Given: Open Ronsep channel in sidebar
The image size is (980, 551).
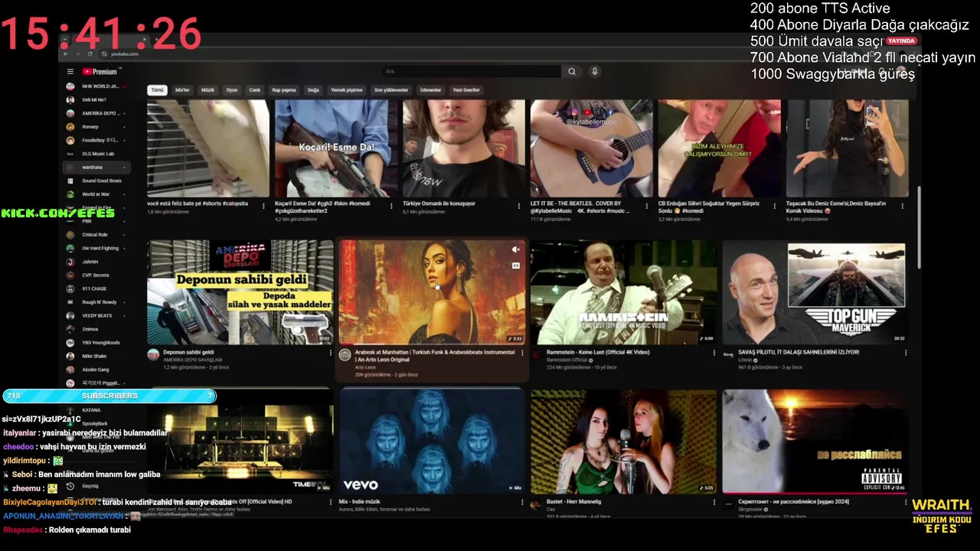Looking at the screenshot, I should [96, 127].
